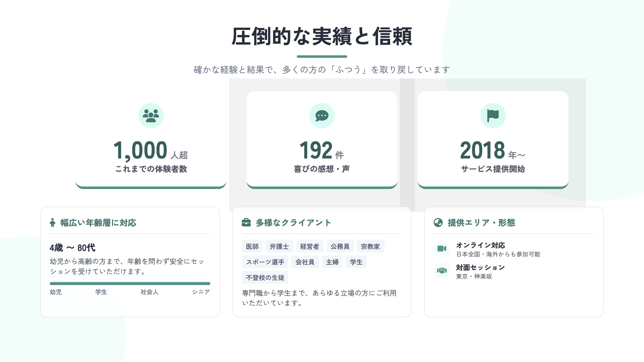The height and width of the screenshot is (362, 644).
Task: Click the person icon beside 幅広い年齢層に対応
Action: (x=53, y=223)
